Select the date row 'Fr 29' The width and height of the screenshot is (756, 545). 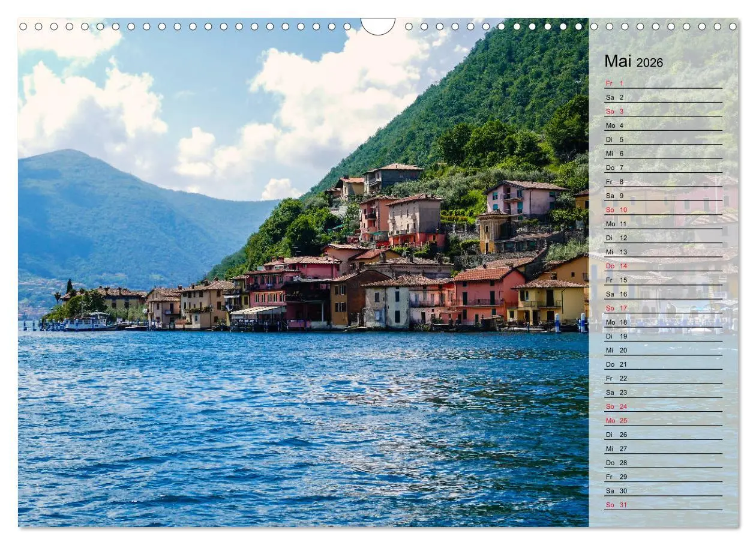(x=663, y=477)
